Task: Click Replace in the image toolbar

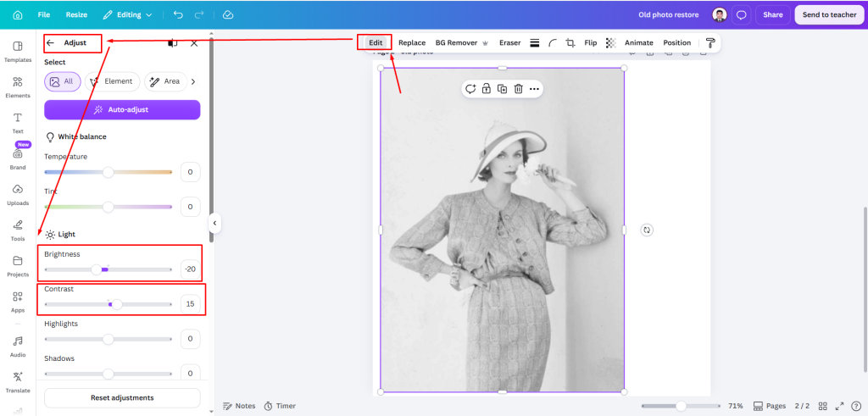Action: tap(412, 42)
